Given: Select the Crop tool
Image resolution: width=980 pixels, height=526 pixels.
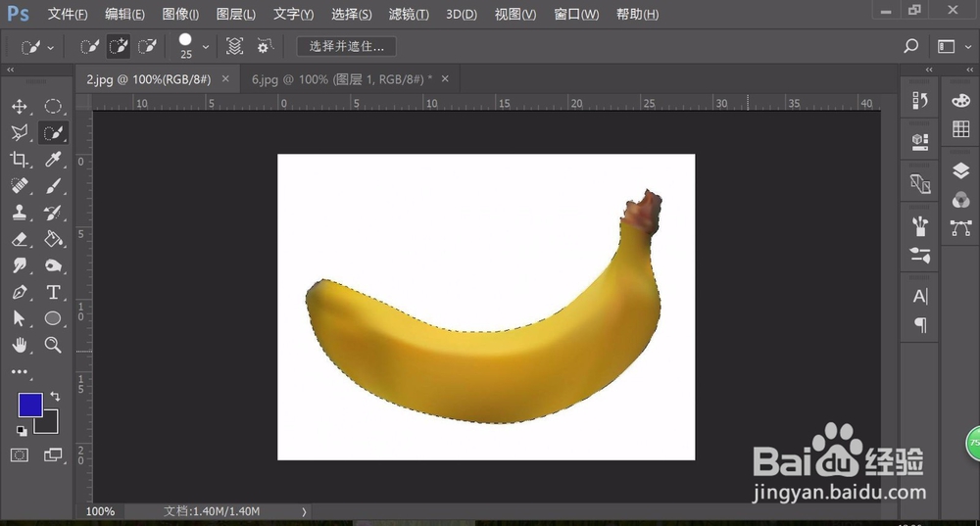Looking at the screenshot, I should (x=20, y=160).
